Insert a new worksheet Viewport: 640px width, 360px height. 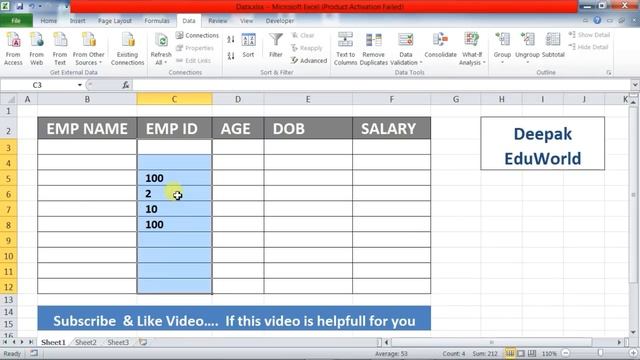(x=142, y=342)
